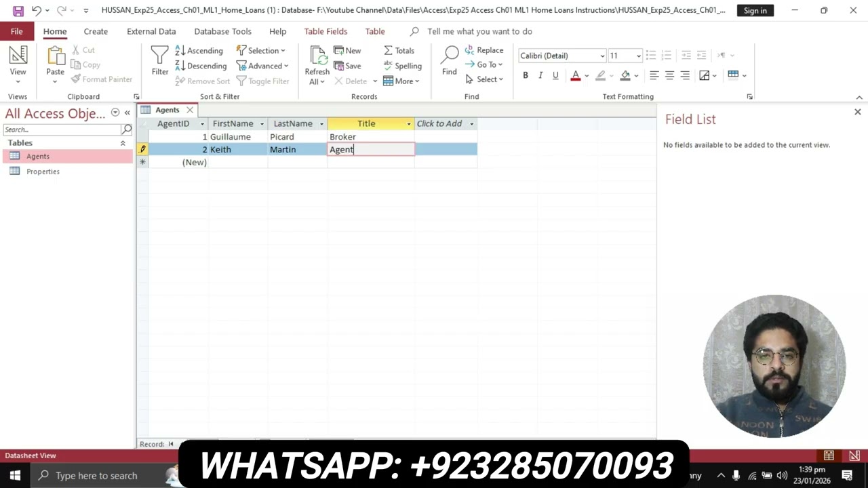This screenshot has width=868, height=488.
Task: Click the Guillaume FirstName cell
Action: tap(237, 137)
